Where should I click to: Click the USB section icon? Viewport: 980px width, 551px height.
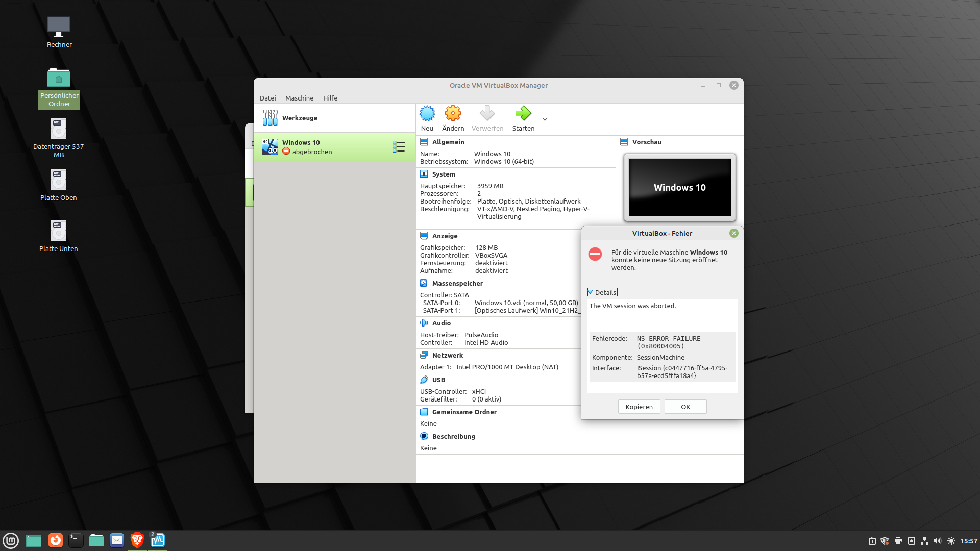point(424,380)
